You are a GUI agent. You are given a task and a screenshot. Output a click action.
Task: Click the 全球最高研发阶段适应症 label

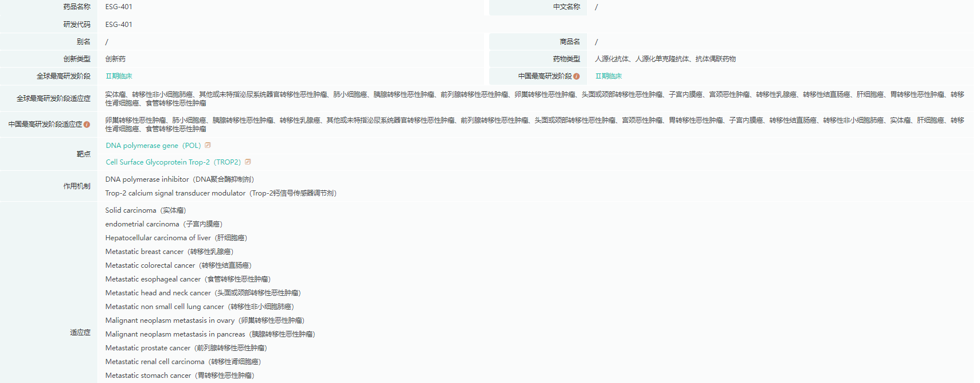(53, 99)
